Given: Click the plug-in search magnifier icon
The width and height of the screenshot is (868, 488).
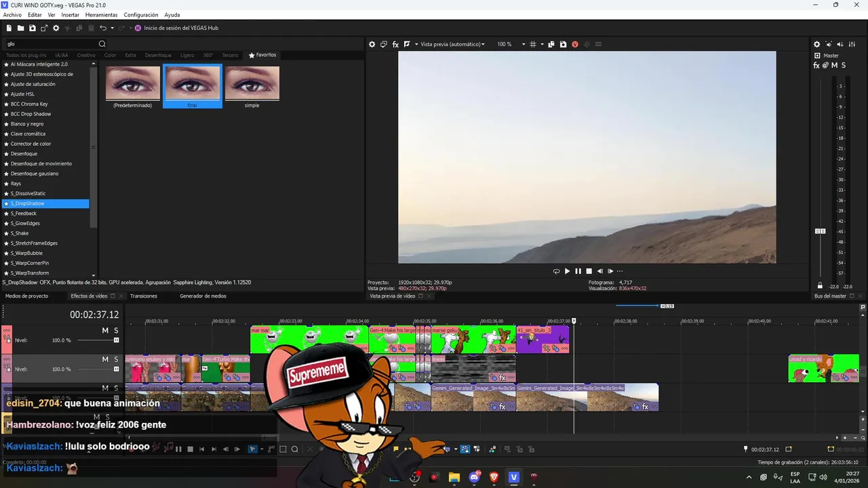Looking at the screenshot, I should coord(102,44).
